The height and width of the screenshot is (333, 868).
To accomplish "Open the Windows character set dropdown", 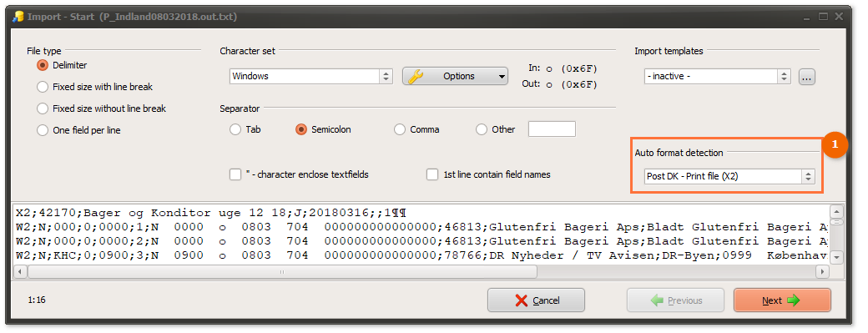I will (311, 76).
